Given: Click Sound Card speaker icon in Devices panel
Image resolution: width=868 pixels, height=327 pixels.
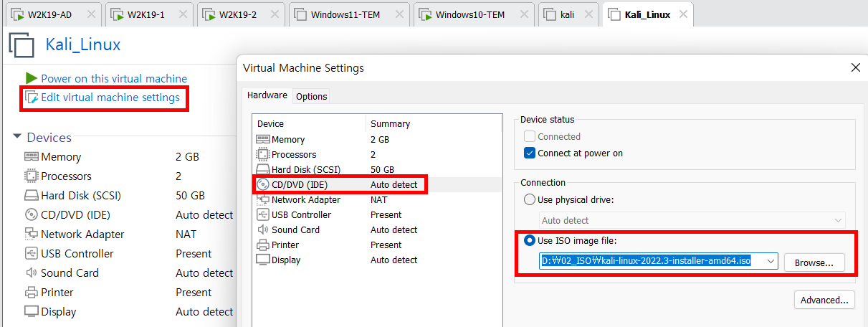Looking at the screenshot, I should [x=31, y=272].
